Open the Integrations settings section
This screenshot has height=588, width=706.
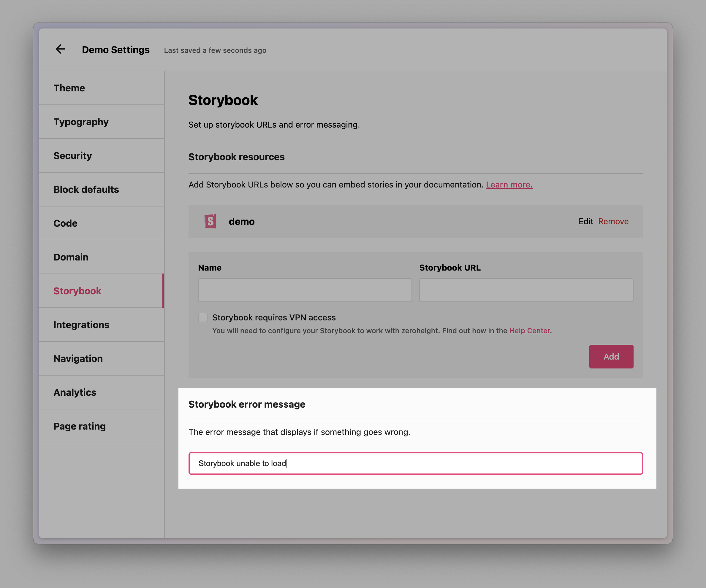tap(102, 325)
